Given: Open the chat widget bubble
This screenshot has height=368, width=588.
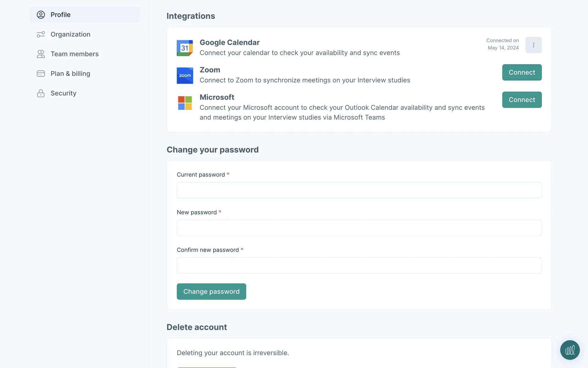Looking at the screenshot, I should (x=570, y=350).
